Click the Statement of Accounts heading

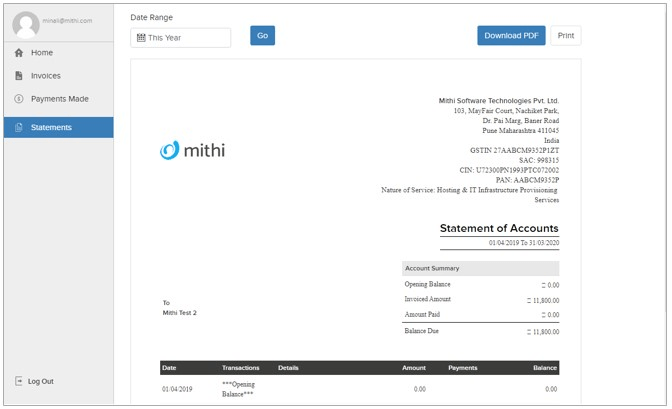[x=499, y=228]
